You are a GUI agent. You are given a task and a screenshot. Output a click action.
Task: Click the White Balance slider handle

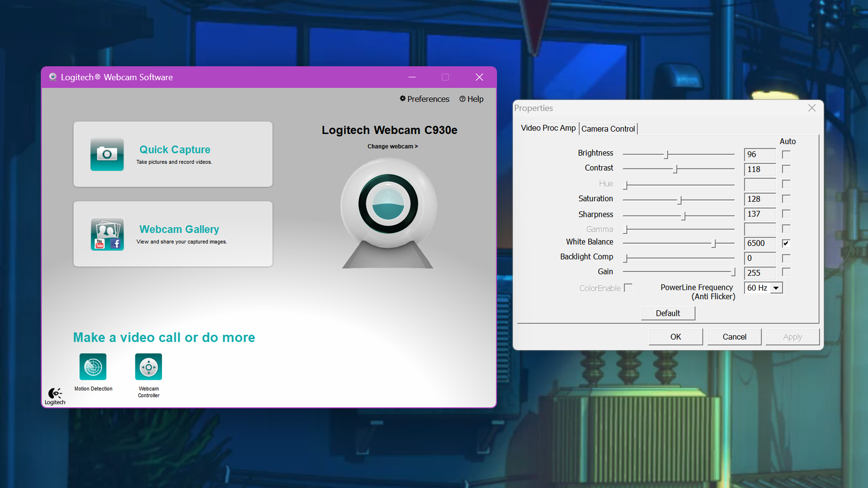click(x=714, y=244)
